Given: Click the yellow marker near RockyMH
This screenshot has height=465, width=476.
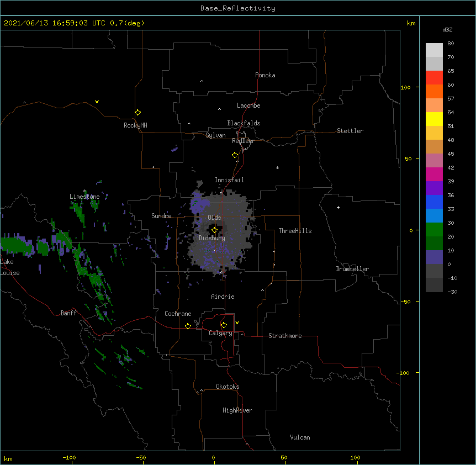Looking at the screenshot, I should [x=137, y=113].
